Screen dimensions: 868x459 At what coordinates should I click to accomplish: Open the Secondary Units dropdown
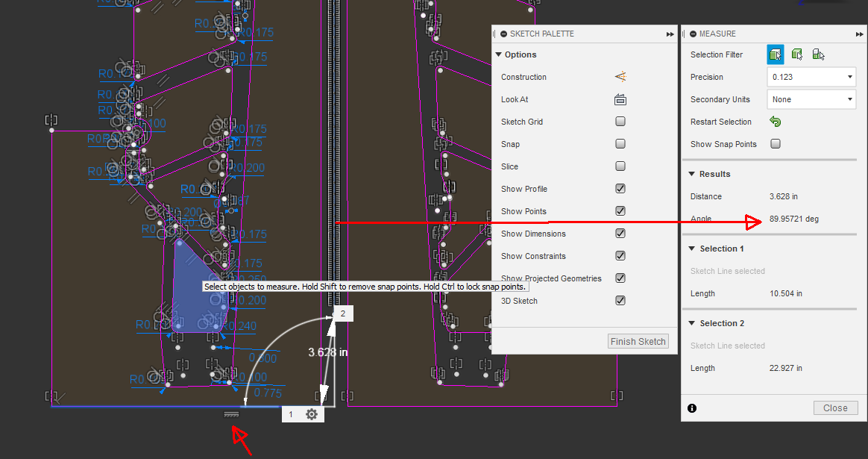click(811, 99)
